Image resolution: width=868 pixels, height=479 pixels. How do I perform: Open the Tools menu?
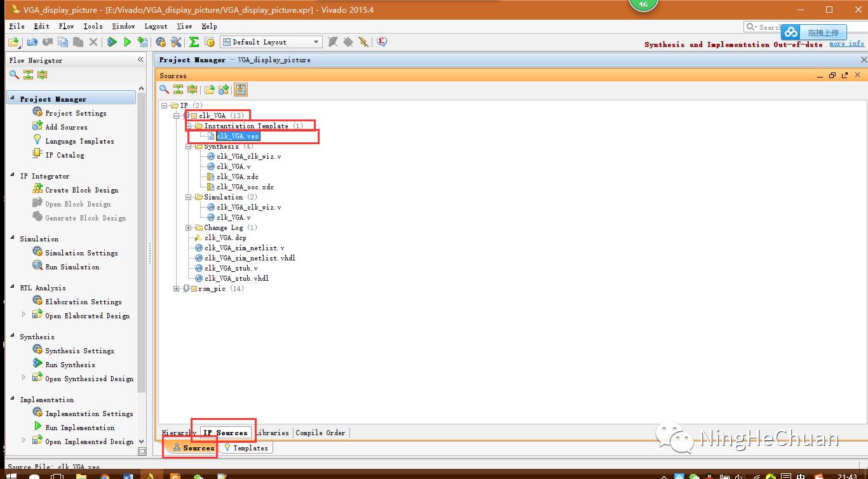pyautogui.click(x=93, y=26)
